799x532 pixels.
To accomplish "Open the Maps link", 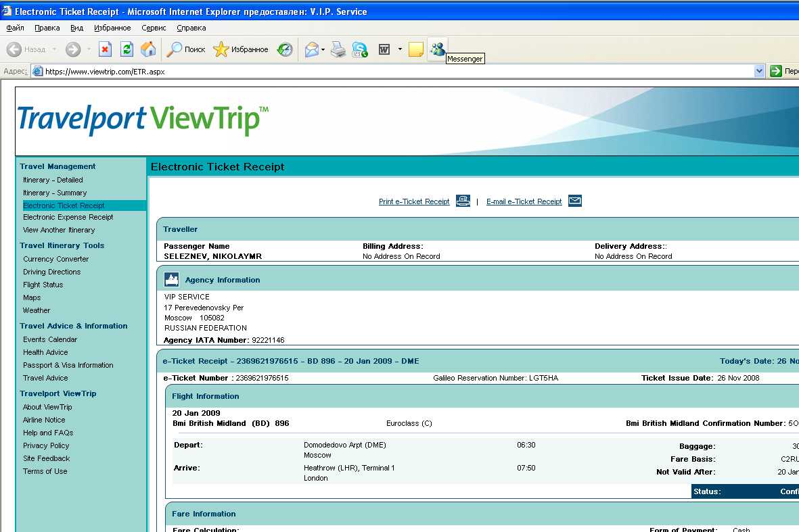I will point(32,297).
